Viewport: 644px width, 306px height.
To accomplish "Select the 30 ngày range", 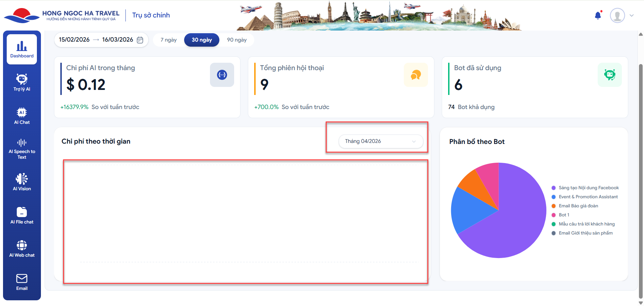I will click(x=202, y=40).
